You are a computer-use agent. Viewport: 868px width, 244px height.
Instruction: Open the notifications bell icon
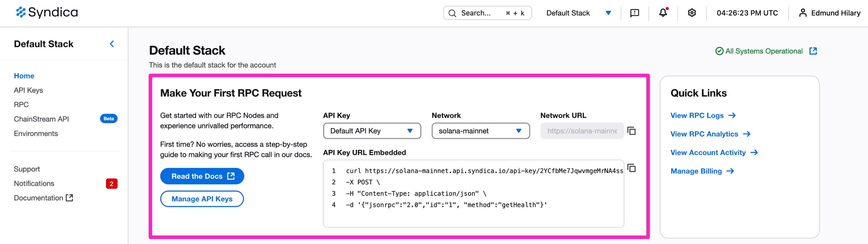663,13
